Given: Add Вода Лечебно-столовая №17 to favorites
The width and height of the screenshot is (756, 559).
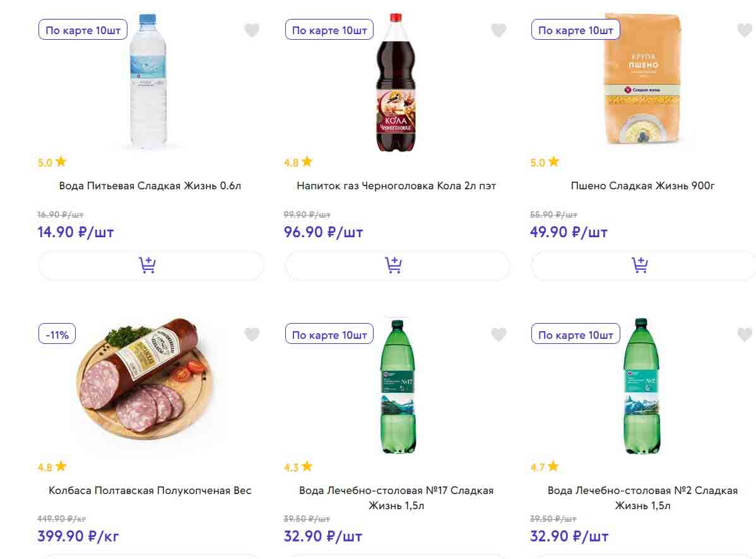Looking at the screenshot, I should coord(499,335).
